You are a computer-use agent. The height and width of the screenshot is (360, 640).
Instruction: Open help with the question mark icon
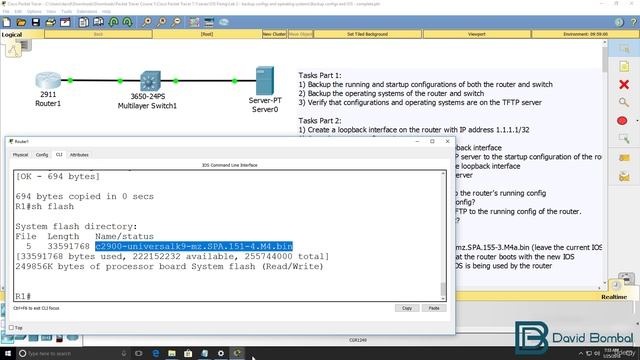pos(633,22)
